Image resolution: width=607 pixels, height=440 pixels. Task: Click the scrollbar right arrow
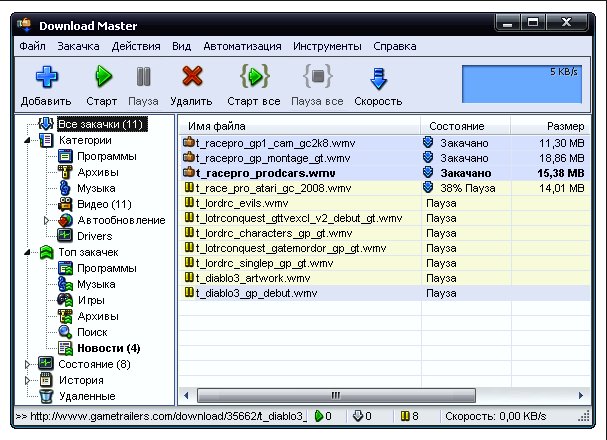pyautogui.click(x=581, y=395)
